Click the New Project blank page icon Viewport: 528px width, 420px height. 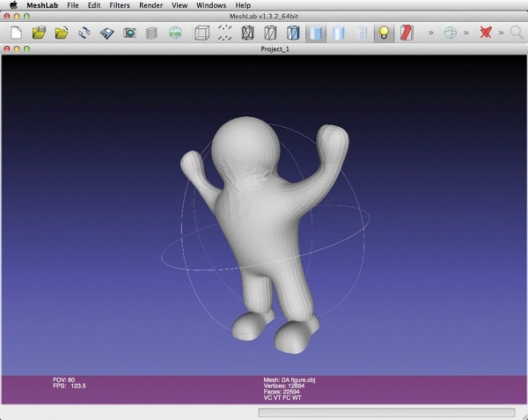[x=16, y=33]
